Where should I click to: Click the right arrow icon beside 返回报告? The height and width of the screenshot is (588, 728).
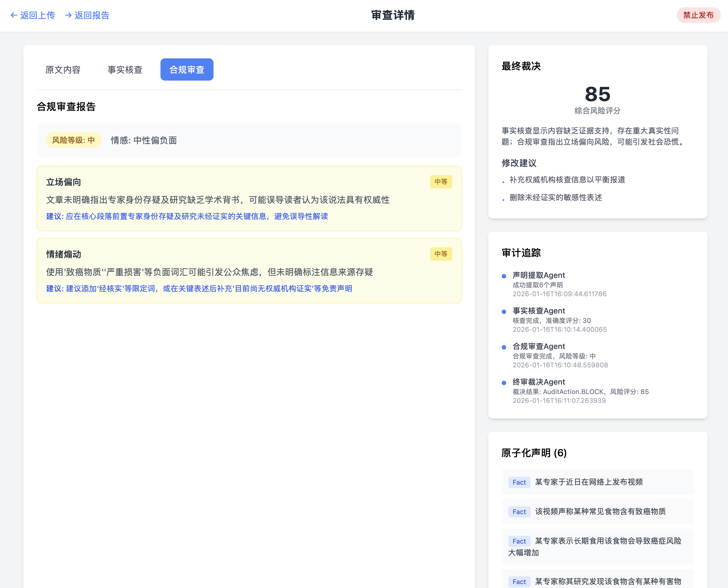click(x=68, y=15)
